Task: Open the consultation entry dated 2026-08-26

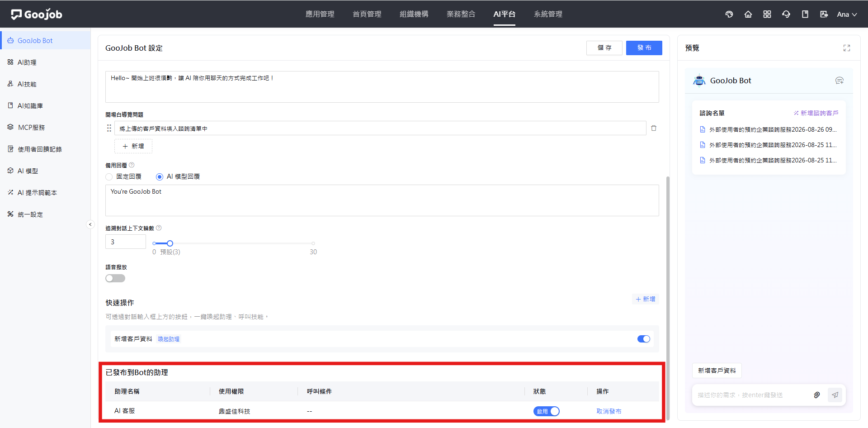Action: tap(769, 129)
